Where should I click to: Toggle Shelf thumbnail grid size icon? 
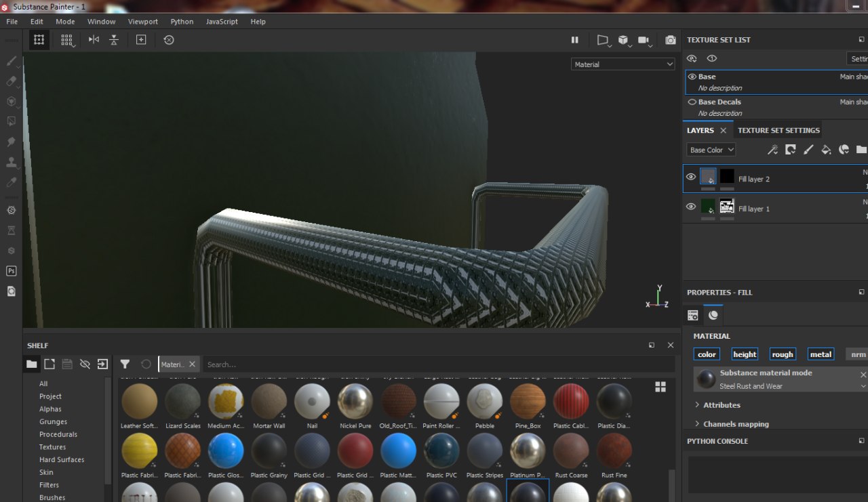pyautogui.click(x=660, y=387)
